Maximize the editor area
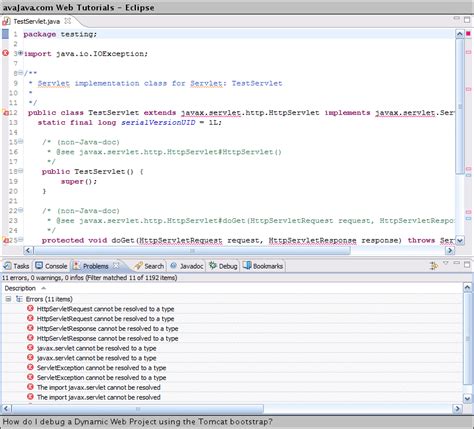Image resolution: width=474 pixels, height=429 pixels. [x=467, y=20]
